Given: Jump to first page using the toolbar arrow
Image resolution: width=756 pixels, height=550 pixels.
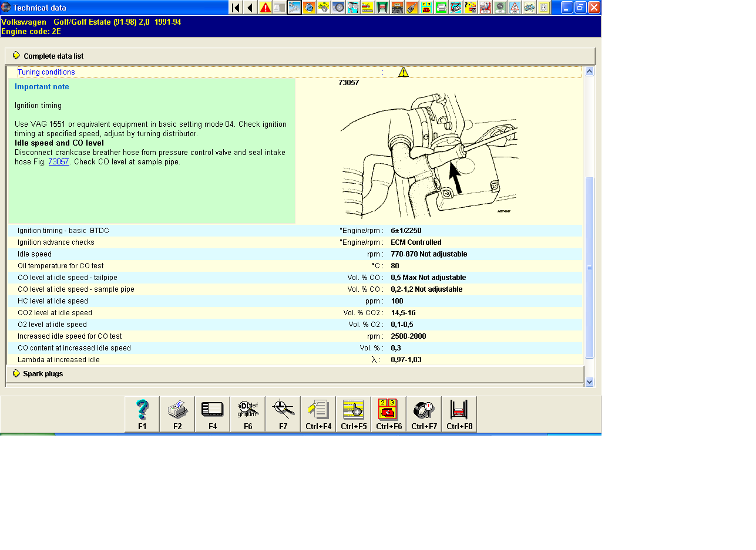Looking at the screenshot, I should point(236,8).
